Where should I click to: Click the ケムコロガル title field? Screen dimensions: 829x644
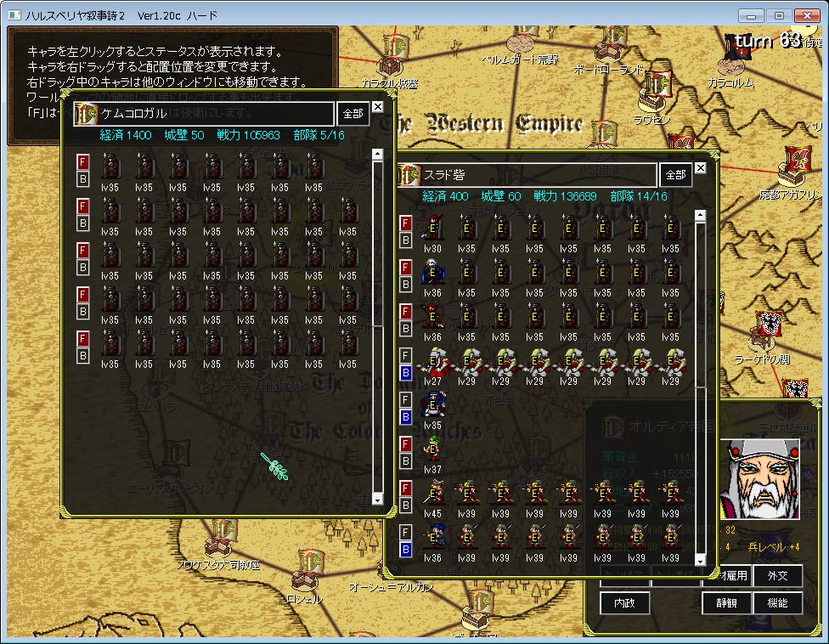[x=204, y=114]
